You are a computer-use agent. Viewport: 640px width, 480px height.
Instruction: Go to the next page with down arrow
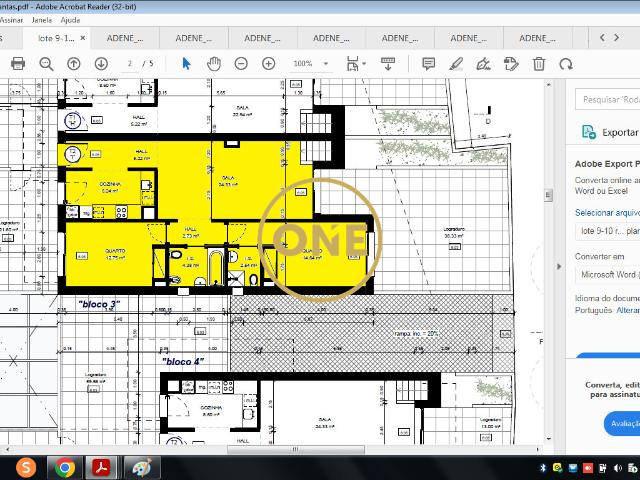(x=99, y=63)
